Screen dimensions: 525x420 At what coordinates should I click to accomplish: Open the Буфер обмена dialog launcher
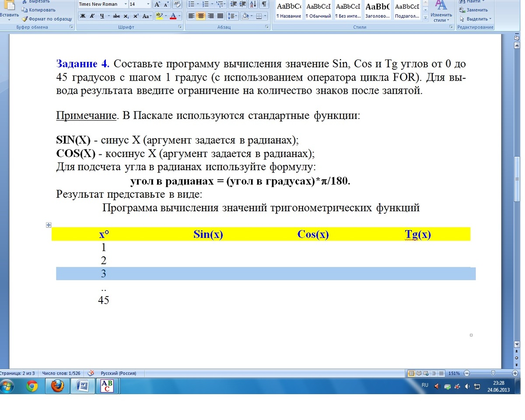click(71, 27)
